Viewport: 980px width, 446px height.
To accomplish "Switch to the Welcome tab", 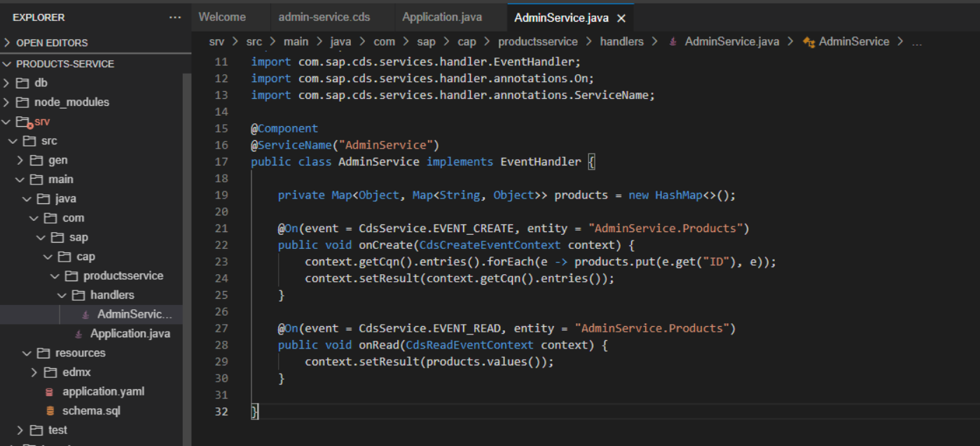I will [222, 17].
